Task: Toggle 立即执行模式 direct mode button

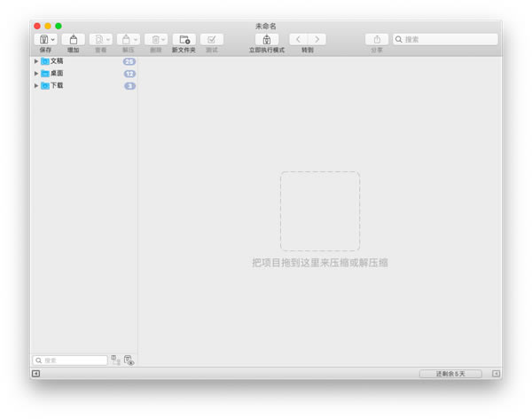Action: 267,39
